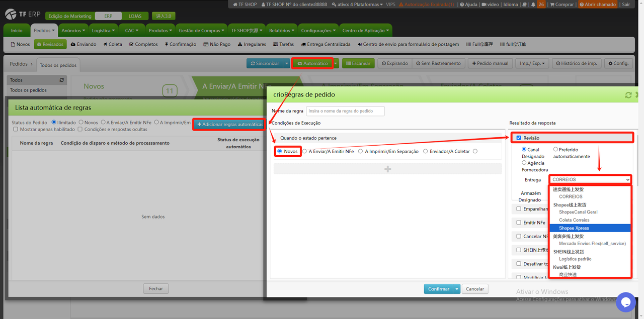This screenshot has height=319, width=644.
Task: Switch to the Todos os pedidos tab
Action: (58, 65)
